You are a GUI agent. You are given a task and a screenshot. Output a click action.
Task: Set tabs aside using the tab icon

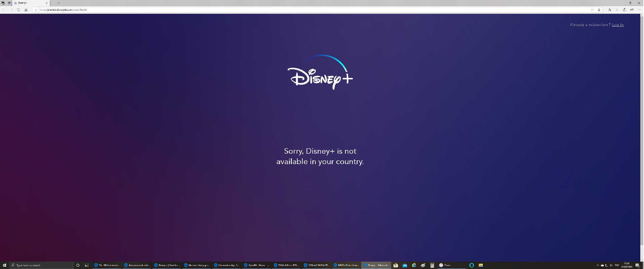coord(9,3)
